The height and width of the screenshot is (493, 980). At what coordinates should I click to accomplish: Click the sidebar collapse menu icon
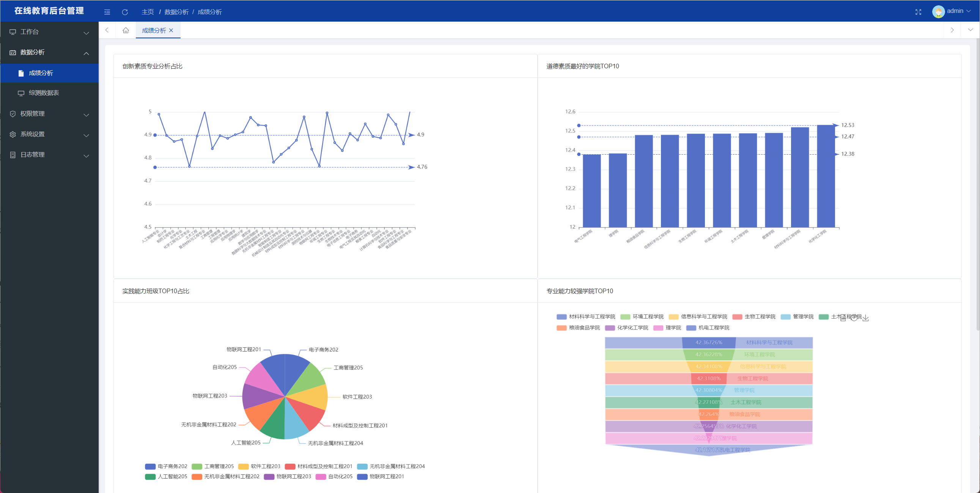pos(107,12)
